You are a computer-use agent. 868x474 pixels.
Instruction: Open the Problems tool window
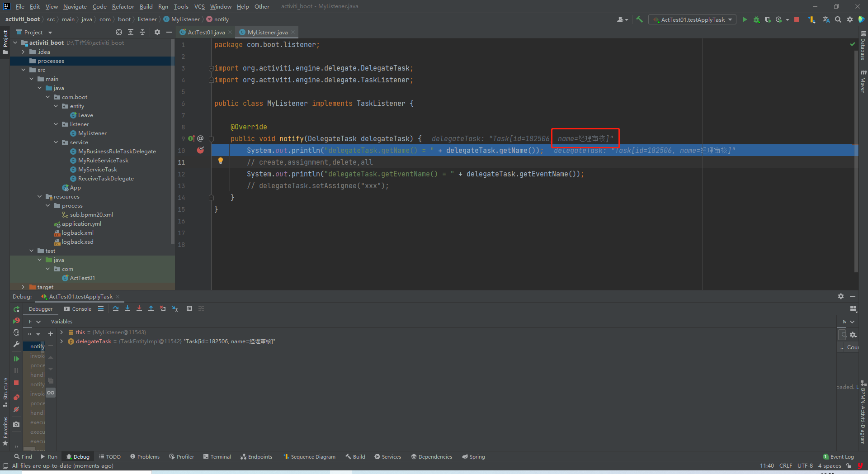(145, 457)
